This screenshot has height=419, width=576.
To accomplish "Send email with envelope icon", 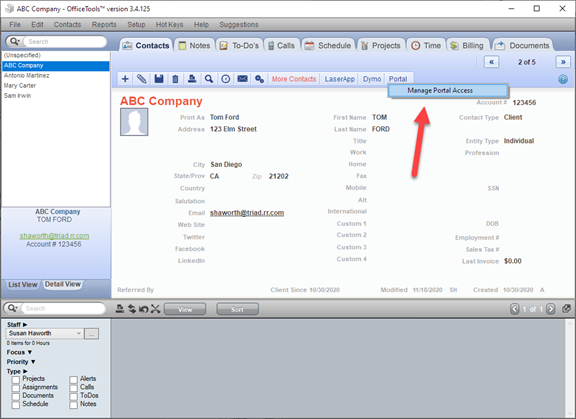I will click(242, 79).
